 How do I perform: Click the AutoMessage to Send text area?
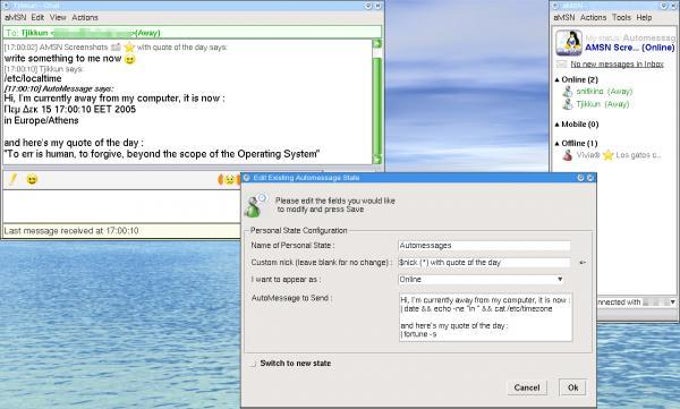coord(485,317)
